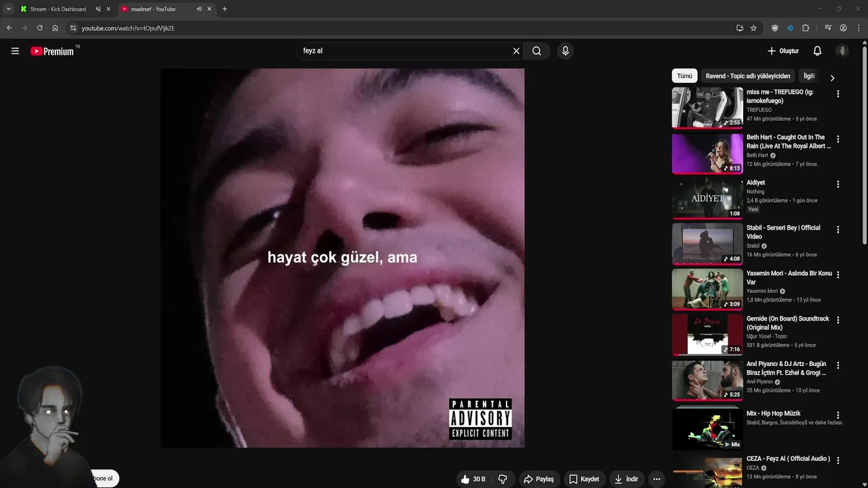Open Mix - Hip Hop Müzik thumbnail

click(707, 428)
